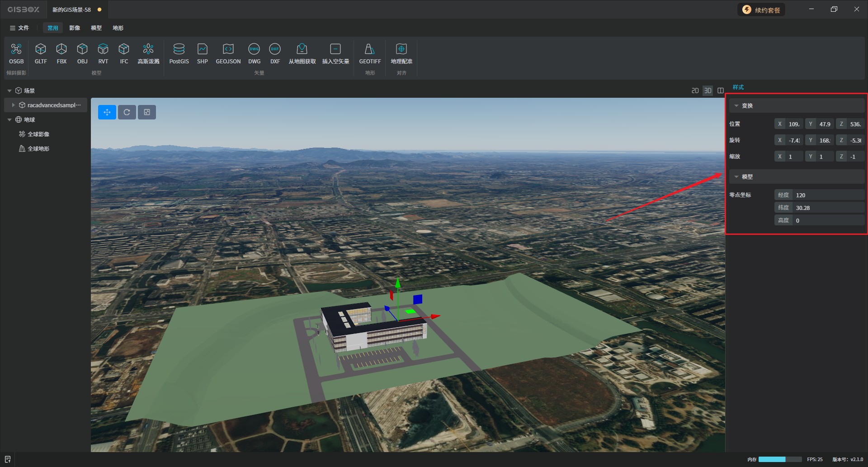868x467 pixels.
Task: Open the 从地图获取 vector tool
Action: click(302, 49)
